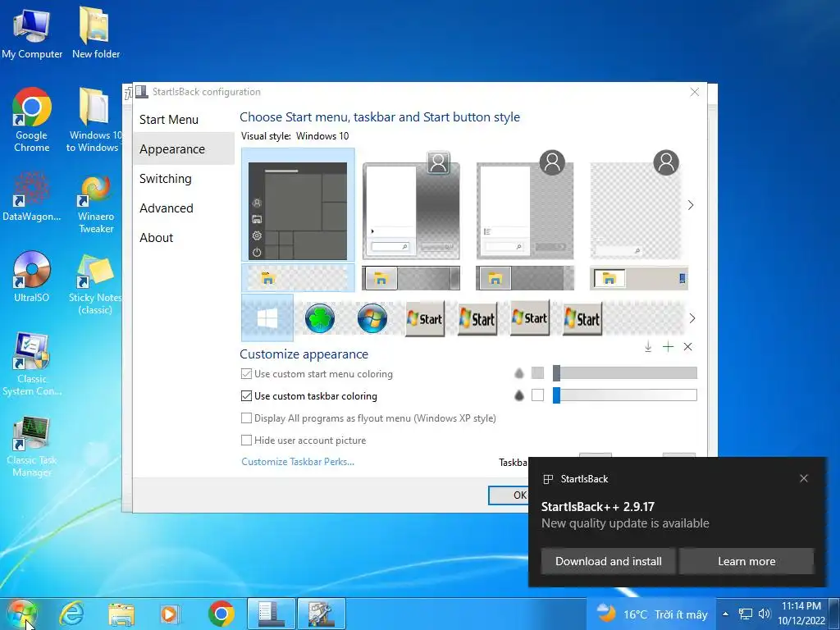Select the first classic Start button style

pyautogui.click(x=425, y=319)
